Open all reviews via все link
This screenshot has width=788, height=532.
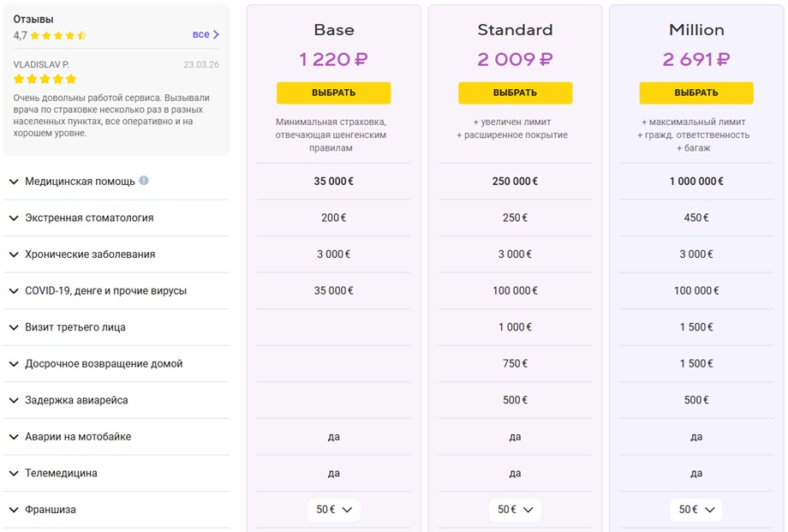click(x=201, y=34)
